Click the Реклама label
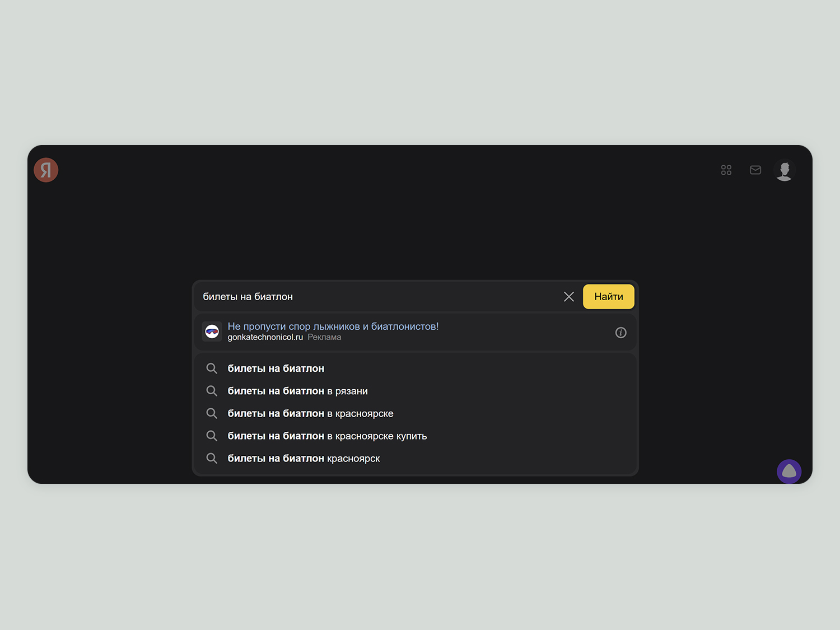 coord(324,337)
